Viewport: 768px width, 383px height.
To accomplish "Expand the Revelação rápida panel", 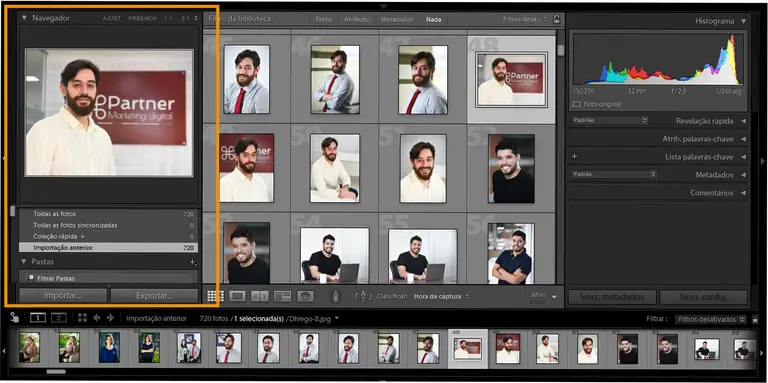I will (x=743, y=121).
